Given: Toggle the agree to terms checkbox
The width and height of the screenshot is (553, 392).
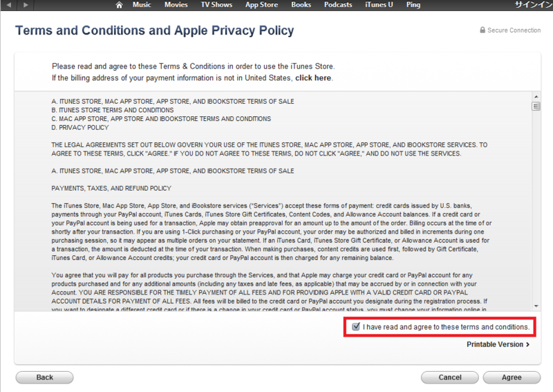Looking at the screenshot, I should pyautogui.click(x=356, y=326).
